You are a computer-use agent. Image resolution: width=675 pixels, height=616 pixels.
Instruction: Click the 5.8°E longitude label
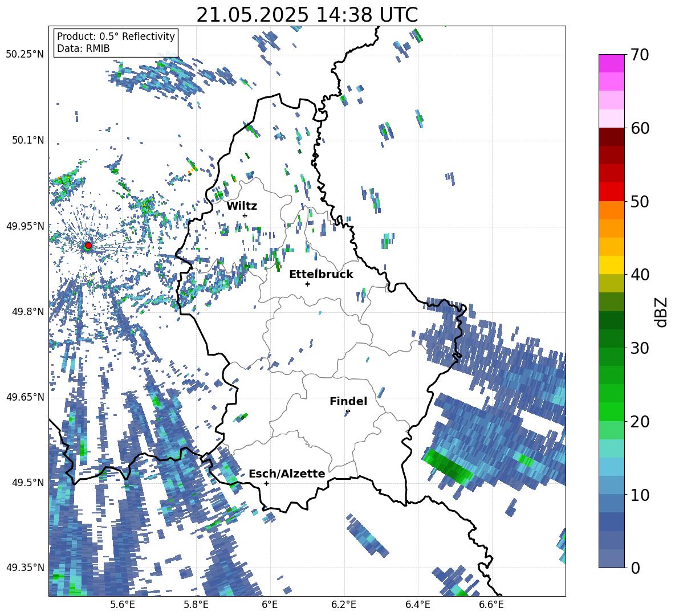coord(196,605)
